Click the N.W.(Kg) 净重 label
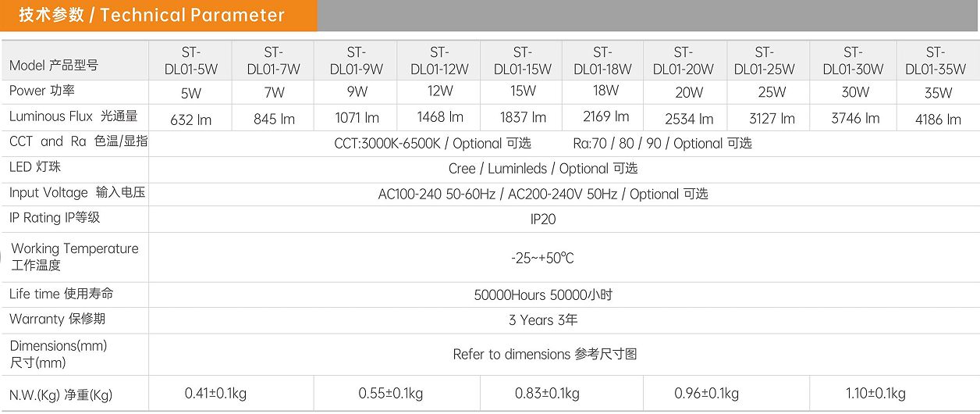Screen dimensions: 980x414 click(61, 395)
